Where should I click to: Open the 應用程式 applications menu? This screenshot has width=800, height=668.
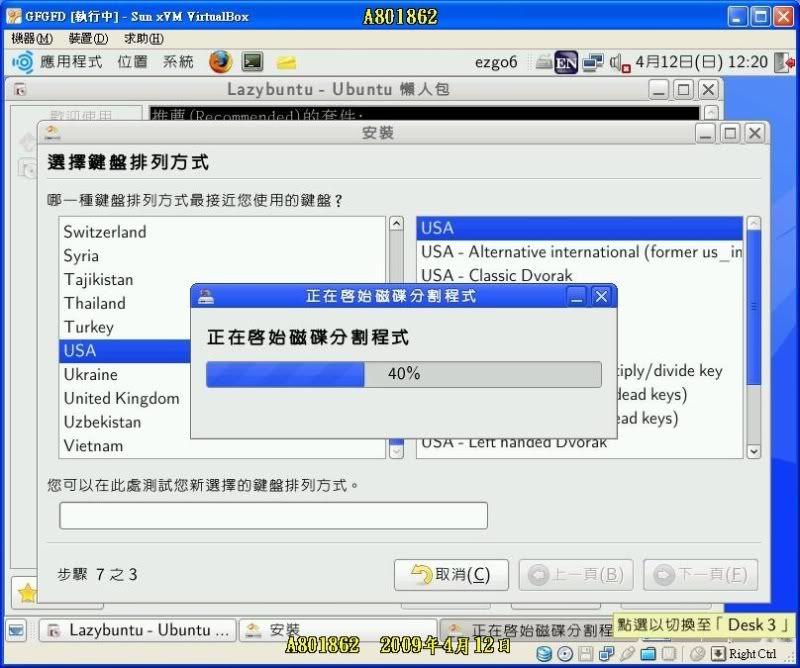coord(71,62)
